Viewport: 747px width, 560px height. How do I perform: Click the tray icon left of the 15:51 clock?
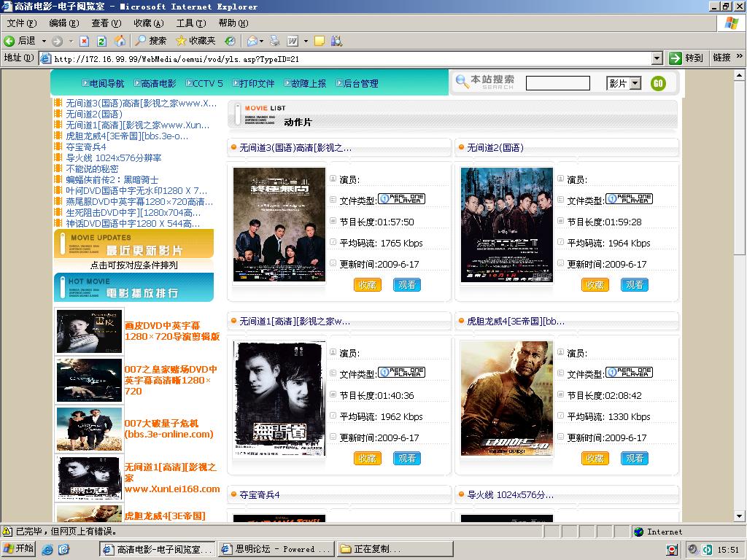pos(708,550)
